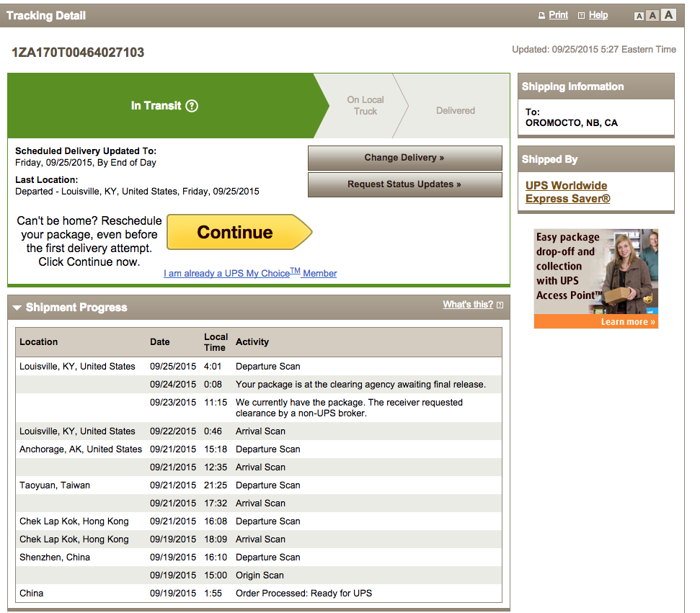The width and height of the screenshot is (700, 613).
Task: Click Learn more on the Access Point ad
Action: pos(628,322)
